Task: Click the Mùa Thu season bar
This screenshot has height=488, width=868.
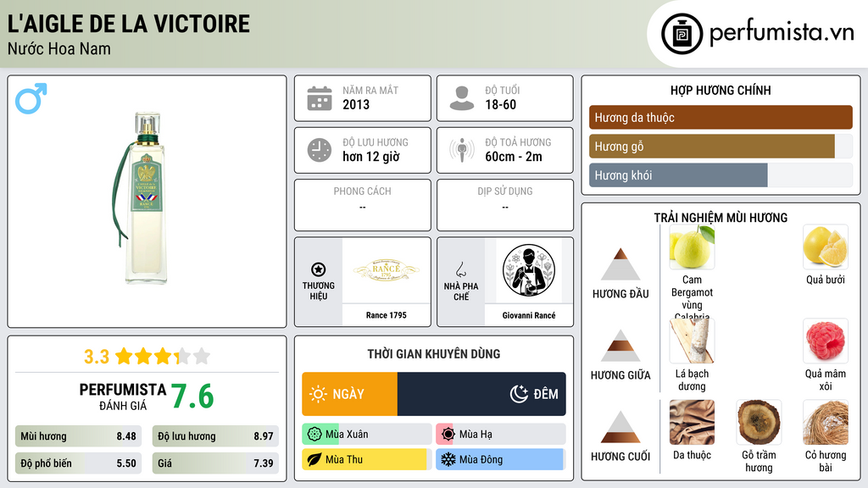Action: 367,459
